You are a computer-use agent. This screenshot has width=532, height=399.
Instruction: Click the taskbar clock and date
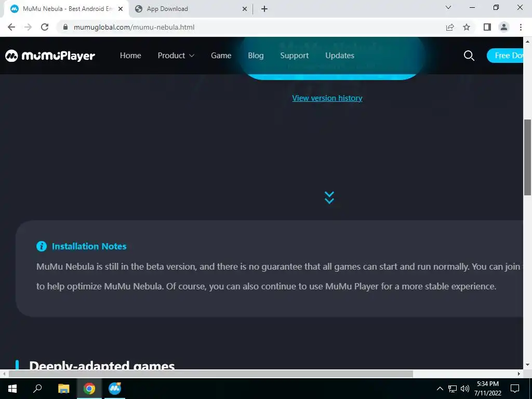click(x=487, y=389)
